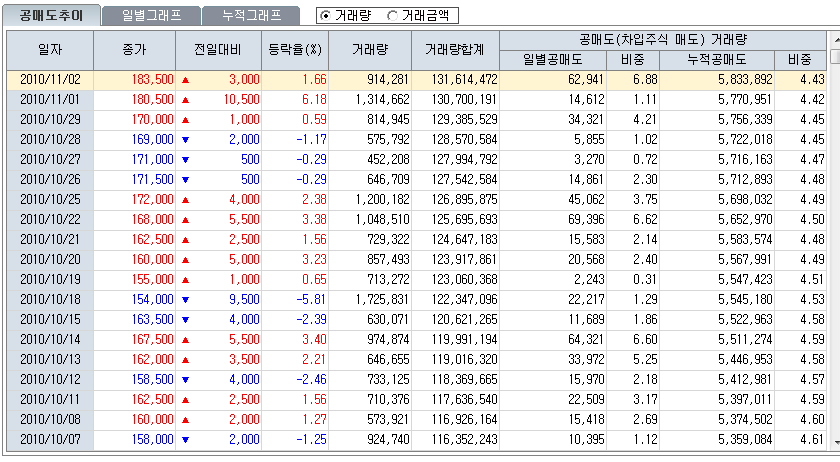Click the blue down triangle in 2010/10/07 row
840x462 pixels.
point(185,439)
